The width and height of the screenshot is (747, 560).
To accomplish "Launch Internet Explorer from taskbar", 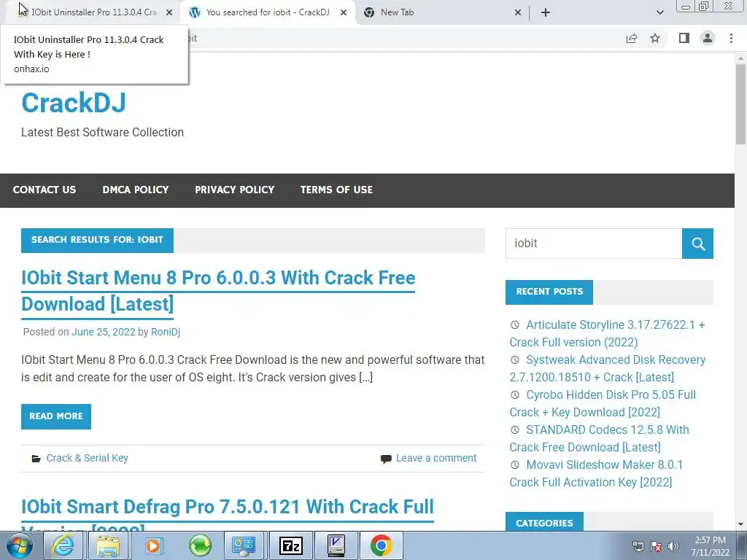I will [x=63, y=545].
